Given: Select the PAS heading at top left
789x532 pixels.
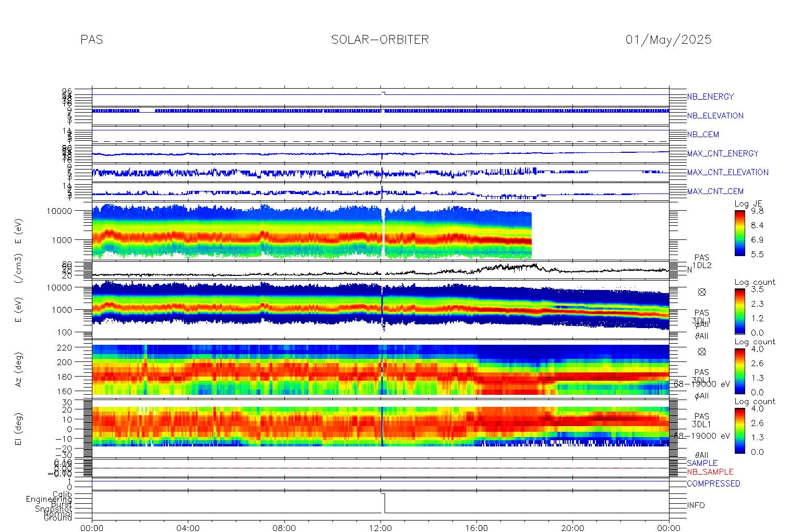Looking at the screenshot, I should (x=92, y=40).
